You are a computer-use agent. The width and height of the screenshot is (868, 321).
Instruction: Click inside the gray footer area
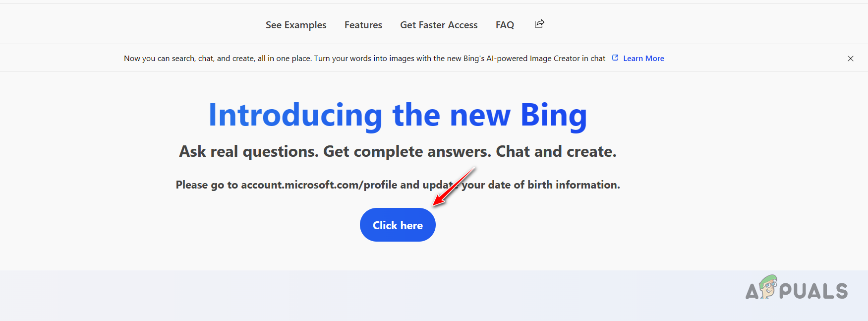[198, 295]
